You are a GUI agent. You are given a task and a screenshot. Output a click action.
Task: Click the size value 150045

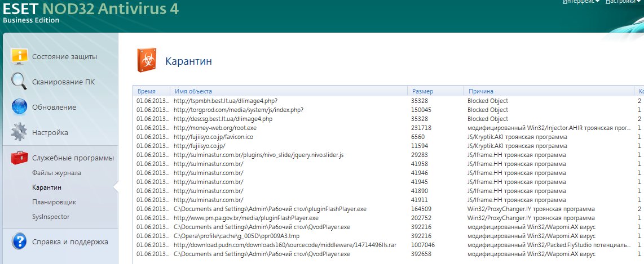point(421,110)
